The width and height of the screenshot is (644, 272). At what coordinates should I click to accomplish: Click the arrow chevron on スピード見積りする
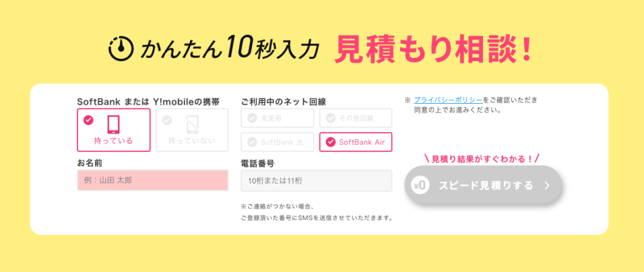(547, 185)
